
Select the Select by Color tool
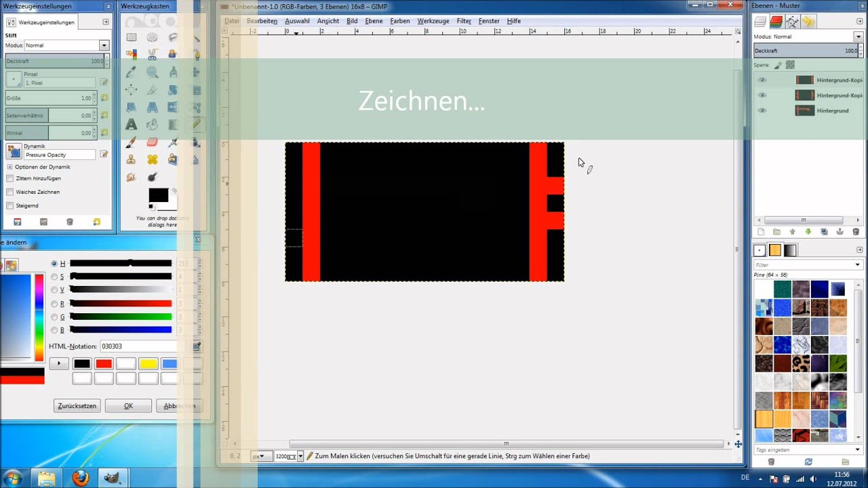pos(131,54)
